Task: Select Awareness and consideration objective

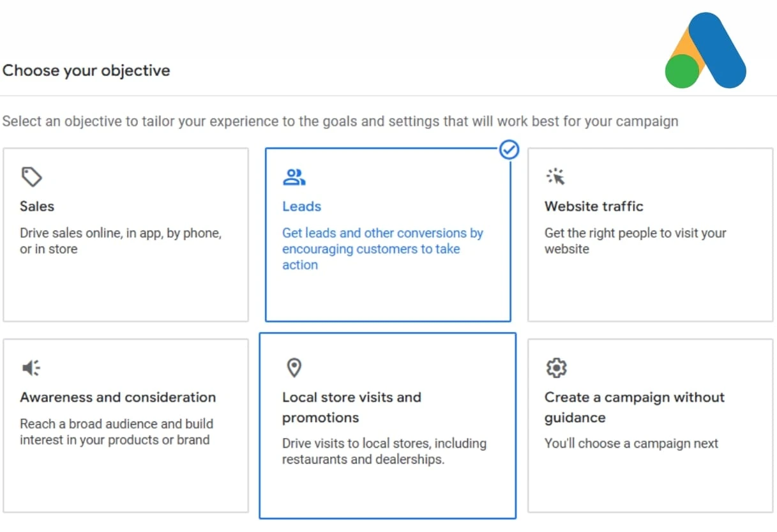Action: [118, 397]
